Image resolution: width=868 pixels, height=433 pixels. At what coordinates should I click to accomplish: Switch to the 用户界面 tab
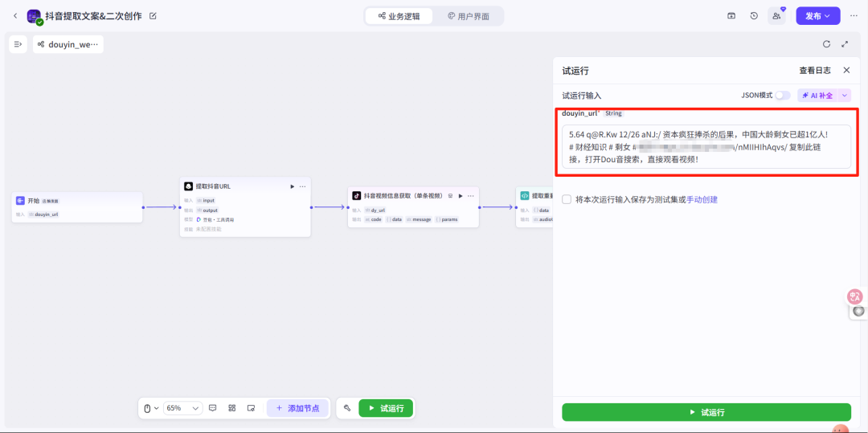(469, 16)
